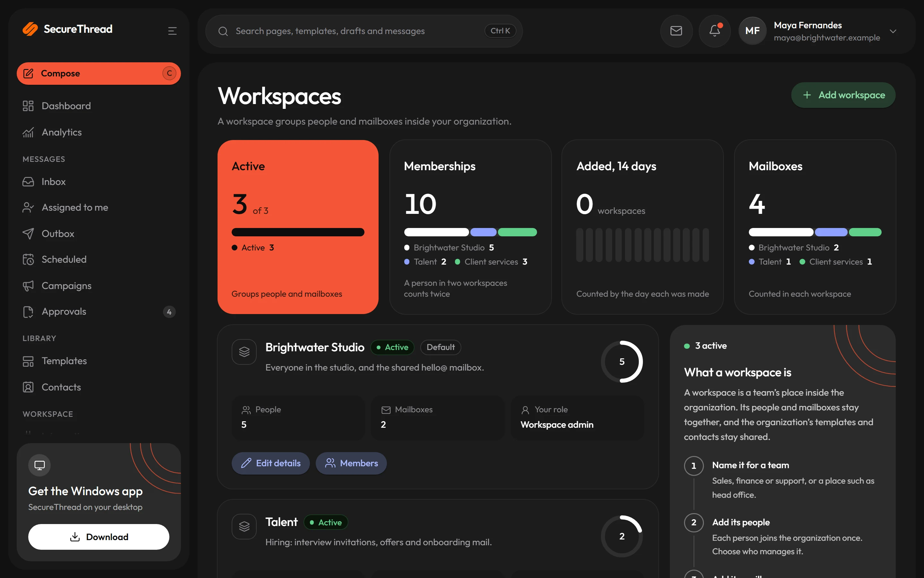Open the Inbox
Image resolution: width=924 pixels, height=578 pixels.
(98, 181)
